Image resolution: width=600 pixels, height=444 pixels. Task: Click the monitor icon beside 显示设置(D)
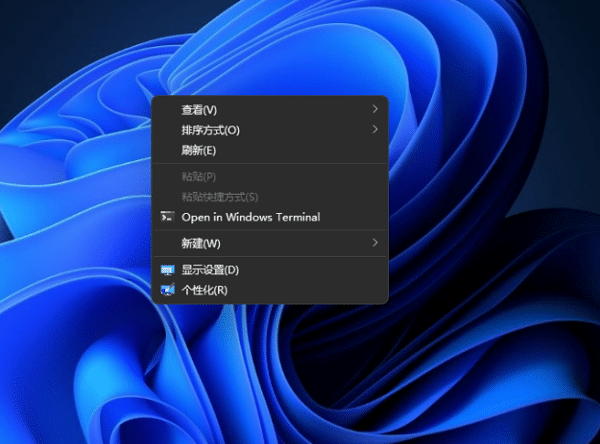[167, 270]
